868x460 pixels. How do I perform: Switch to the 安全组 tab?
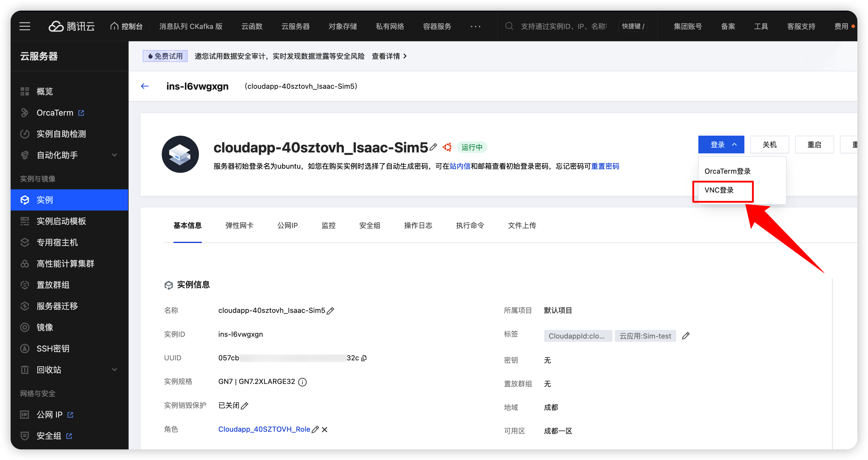point(370,225)
